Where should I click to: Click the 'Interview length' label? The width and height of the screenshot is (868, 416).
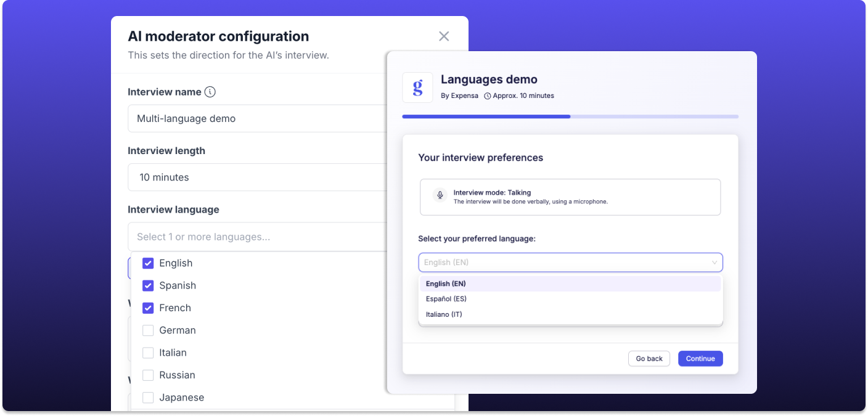click(x=166, y=151)
